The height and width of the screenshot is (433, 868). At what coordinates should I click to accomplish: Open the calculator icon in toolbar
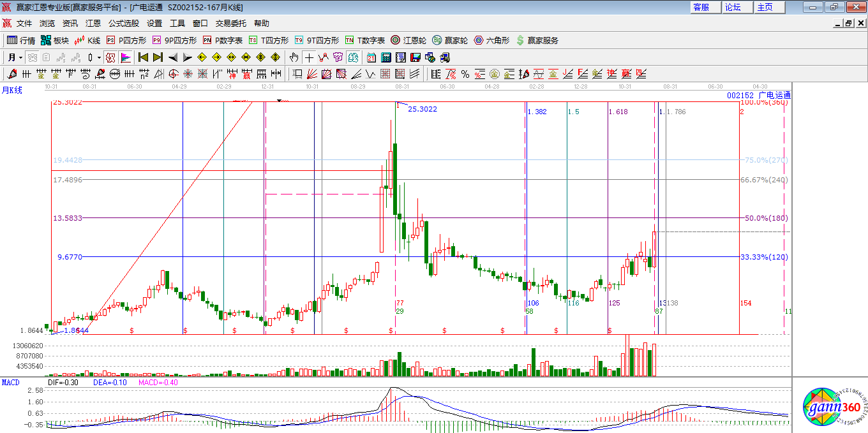point(386,57)
